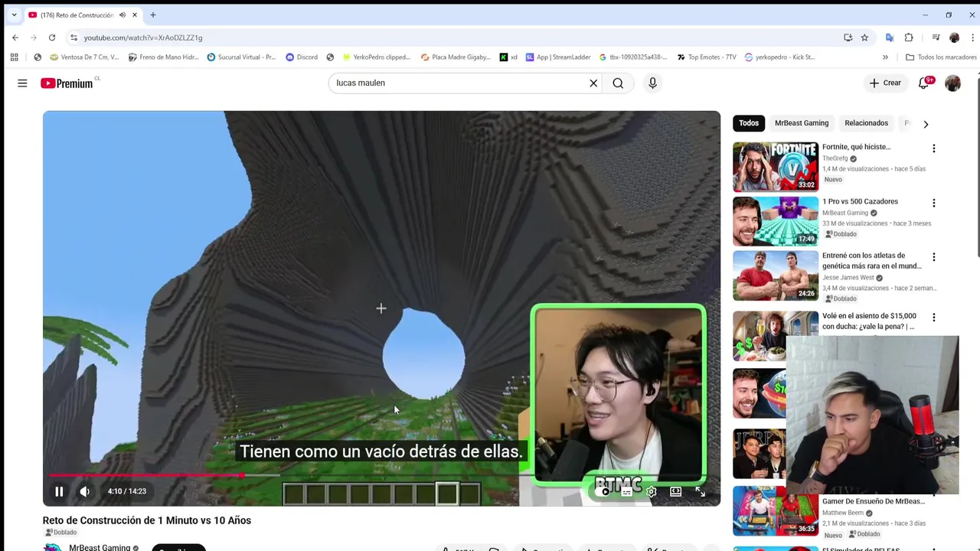This screenshot has width=980, height=551.
Task: View site information icon in address bar
Action: pos(73,37)
